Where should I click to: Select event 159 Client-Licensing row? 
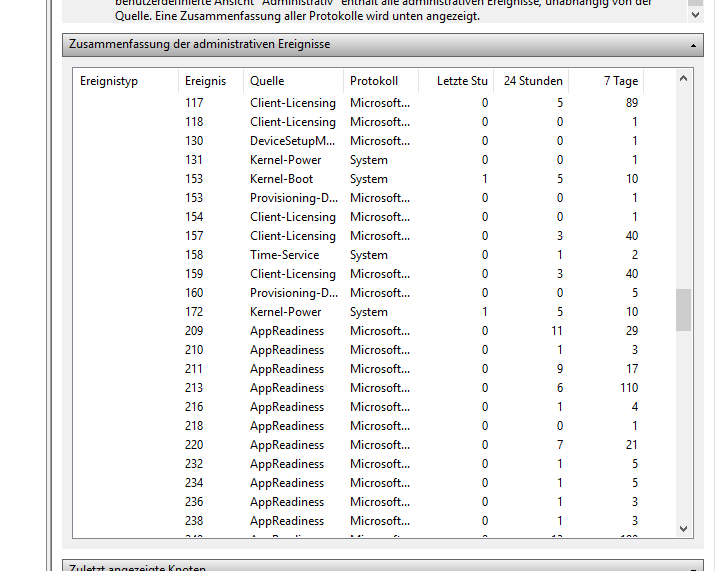click(x=358, y=274)
